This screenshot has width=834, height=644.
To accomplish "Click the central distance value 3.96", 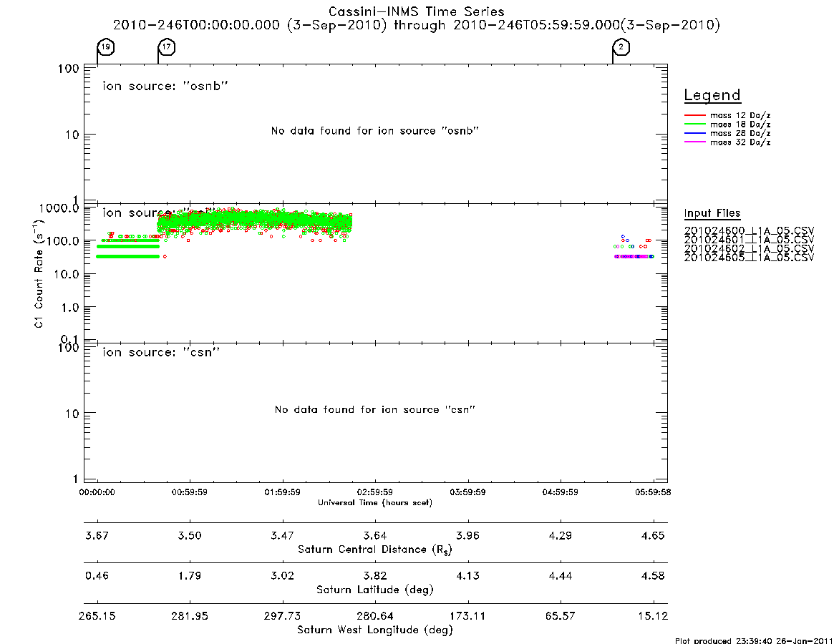I will 467,535.
